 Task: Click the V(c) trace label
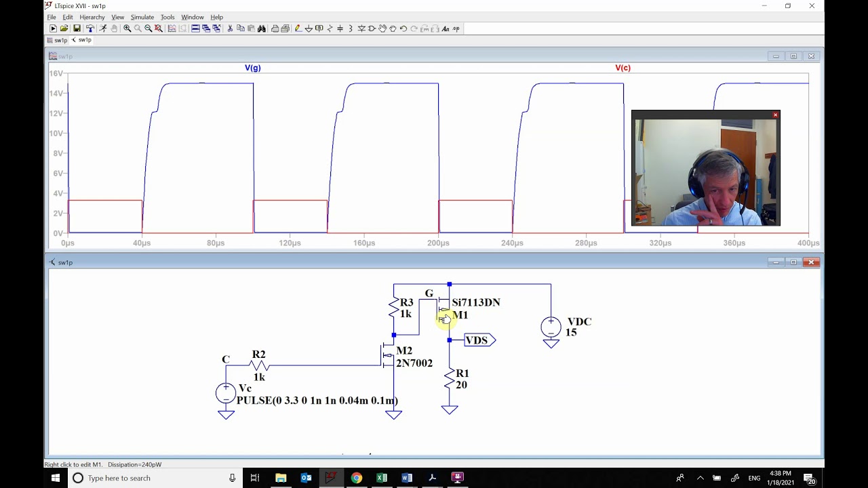pos(623,68)
